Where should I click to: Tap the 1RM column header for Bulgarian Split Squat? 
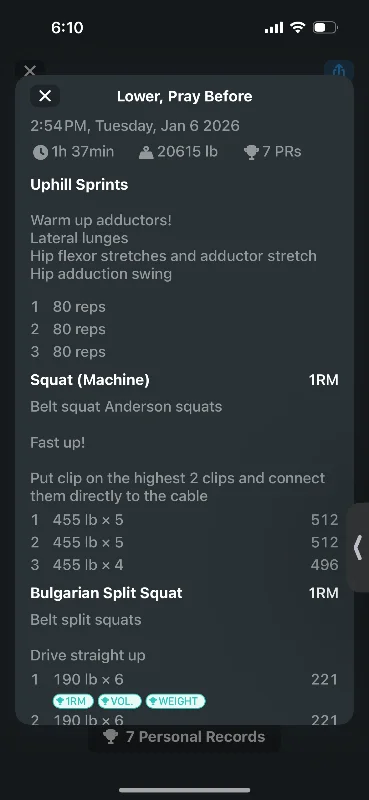(323, 593)
